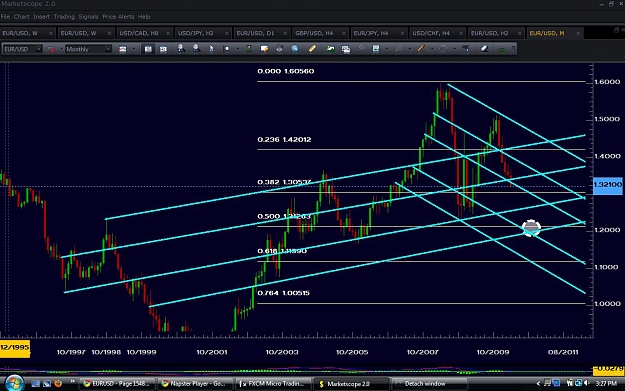The width and height of the screenshot is (625, 391).
Task: Click the yellow note comment icon
Action: point(264,49)
